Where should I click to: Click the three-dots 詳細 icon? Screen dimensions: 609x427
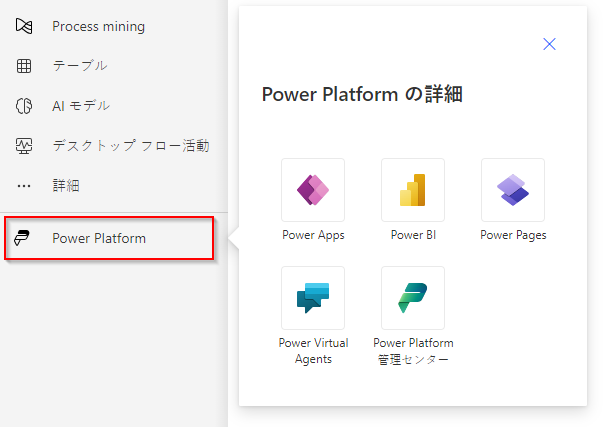(24, 186)
